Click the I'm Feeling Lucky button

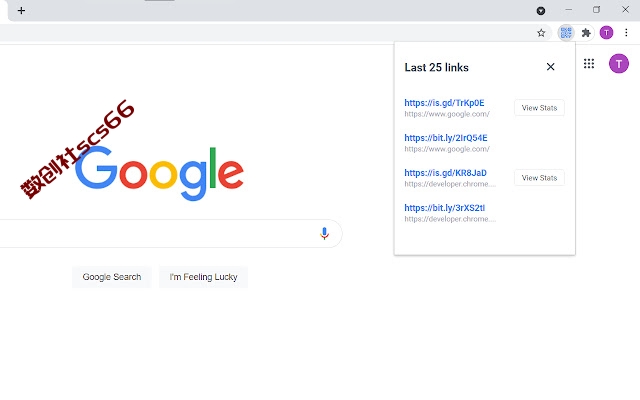click(x=203, y=277)
